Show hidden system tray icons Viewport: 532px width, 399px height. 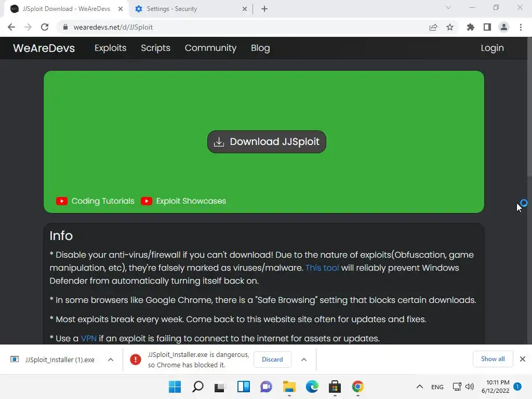420,387
